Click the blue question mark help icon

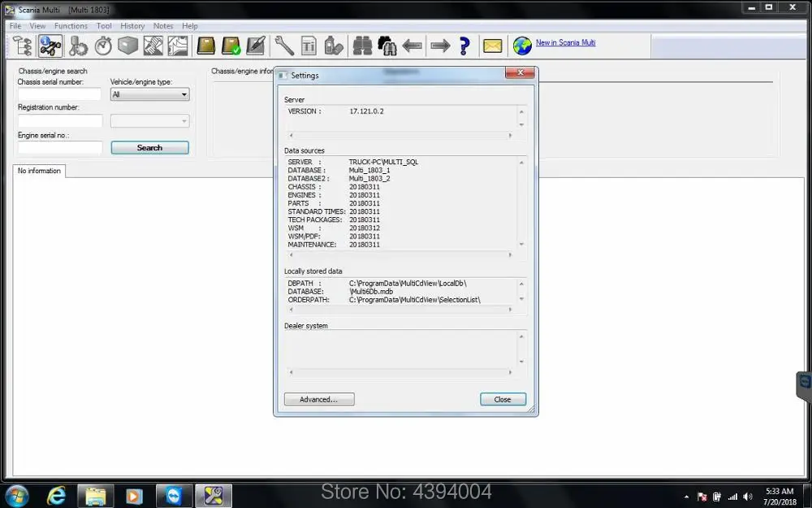click(x=464, y=46)
